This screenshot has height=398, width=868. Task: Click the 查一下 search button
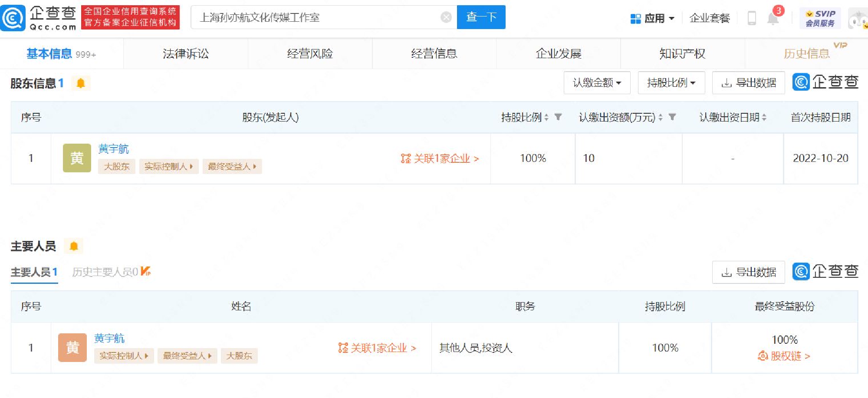(x=481, y=17)
